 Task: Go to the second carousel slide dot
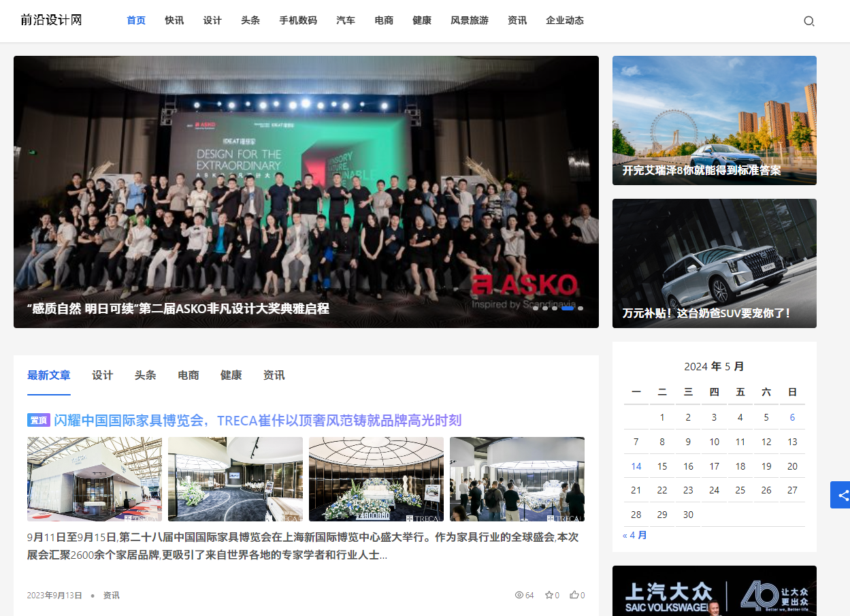pyautogui.click(x=545, y=308)
